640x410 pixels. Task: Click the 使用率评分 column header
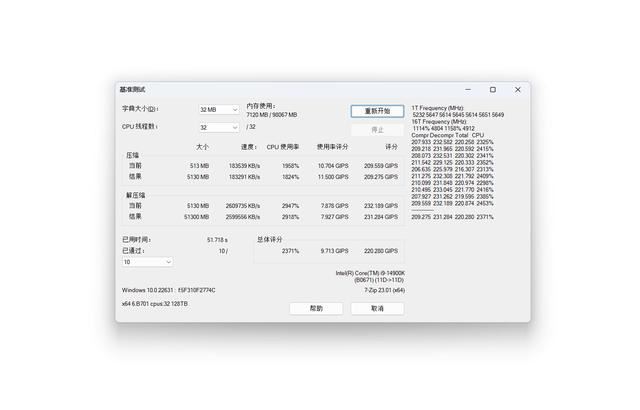(333, 147)
